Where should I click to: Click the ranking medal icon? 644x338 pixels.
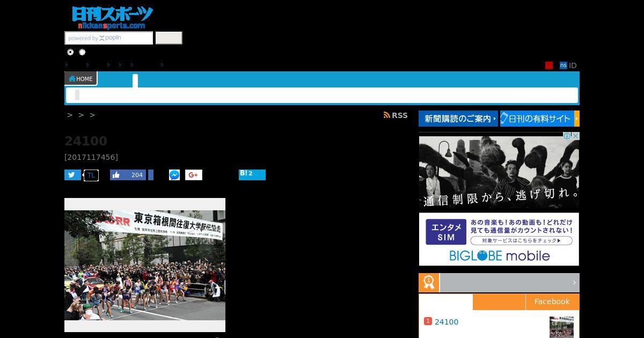[x=429, y=283]
